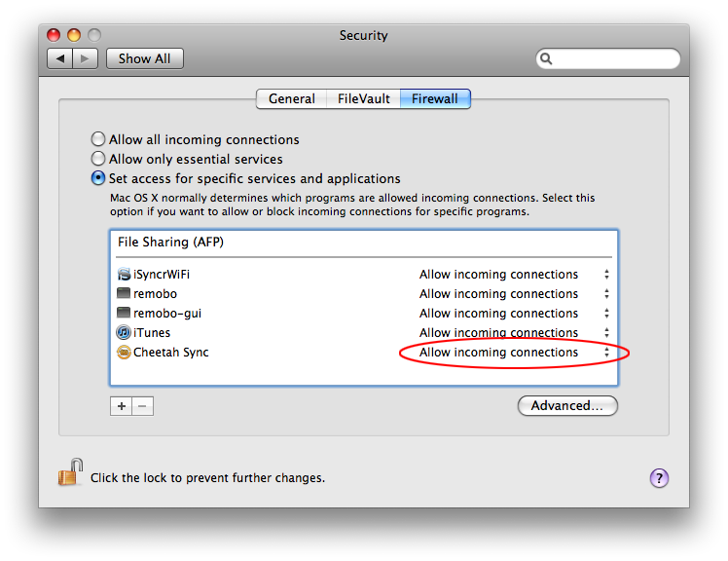Click the lock icon to prevent changes
Viewport: 728px width, 561px height.
pyautogui.click(x=70, y=472)
